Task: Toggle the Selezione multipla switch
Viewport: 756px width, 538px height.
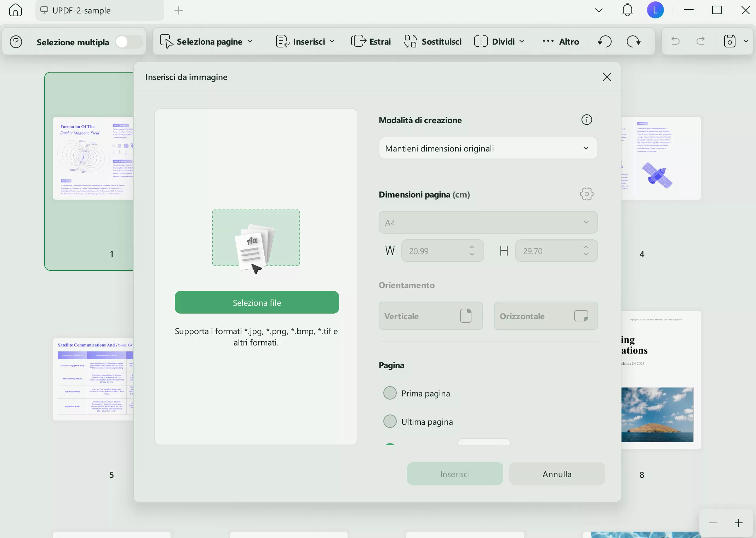Action: coord(129,42)
